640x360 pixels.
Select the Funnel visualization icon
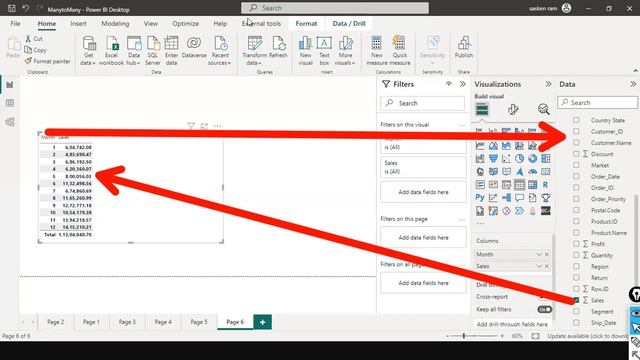click(493, 158)
